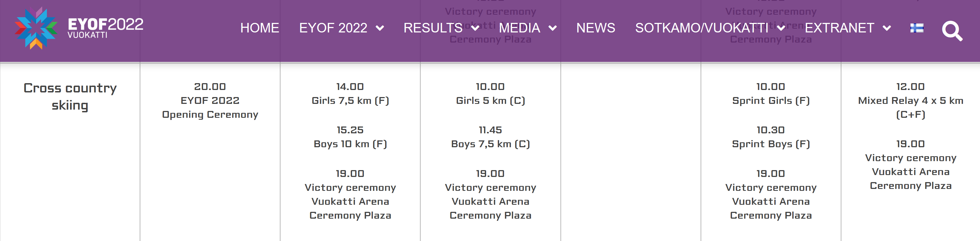Click the SOTKAMO/VUOKATTI menu label

[702, 28]
